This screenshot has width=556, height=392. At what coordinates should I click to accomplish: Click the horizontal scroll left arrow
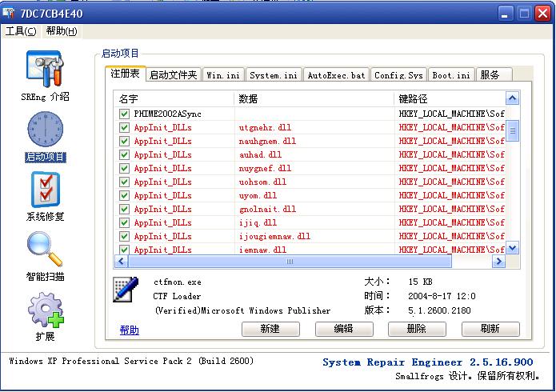coord(121,262)
